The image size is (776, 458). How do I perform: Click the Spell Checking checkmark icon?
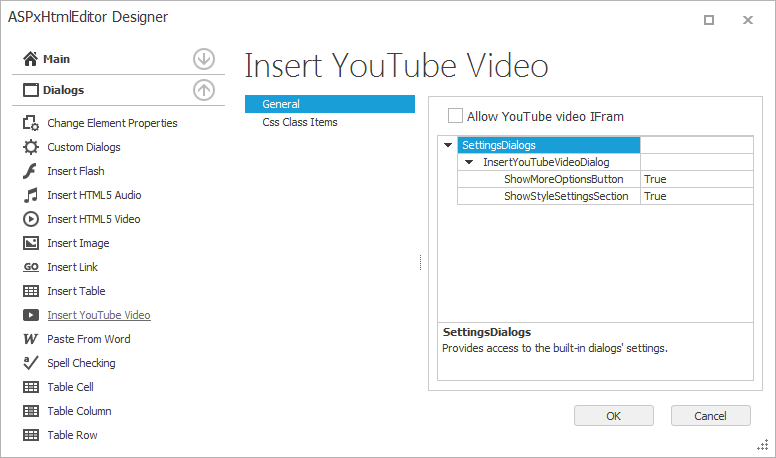click(31, 363)
